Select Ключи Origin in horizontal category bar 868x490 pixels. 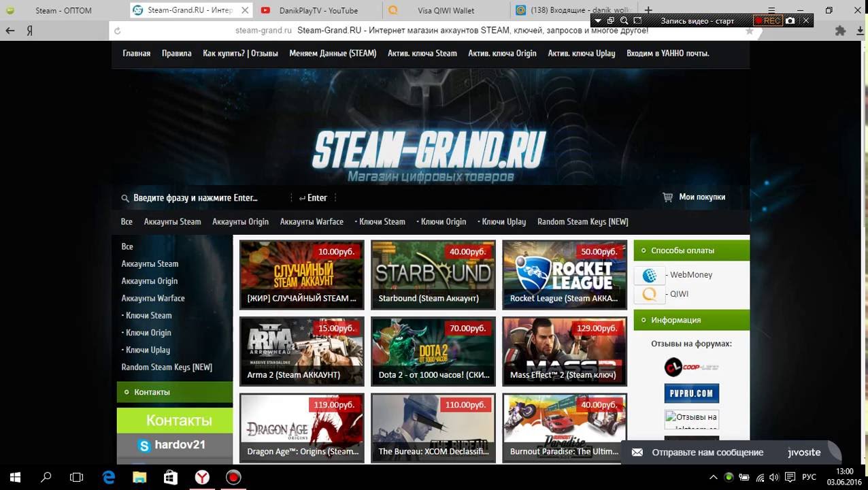tap(441, 221)
